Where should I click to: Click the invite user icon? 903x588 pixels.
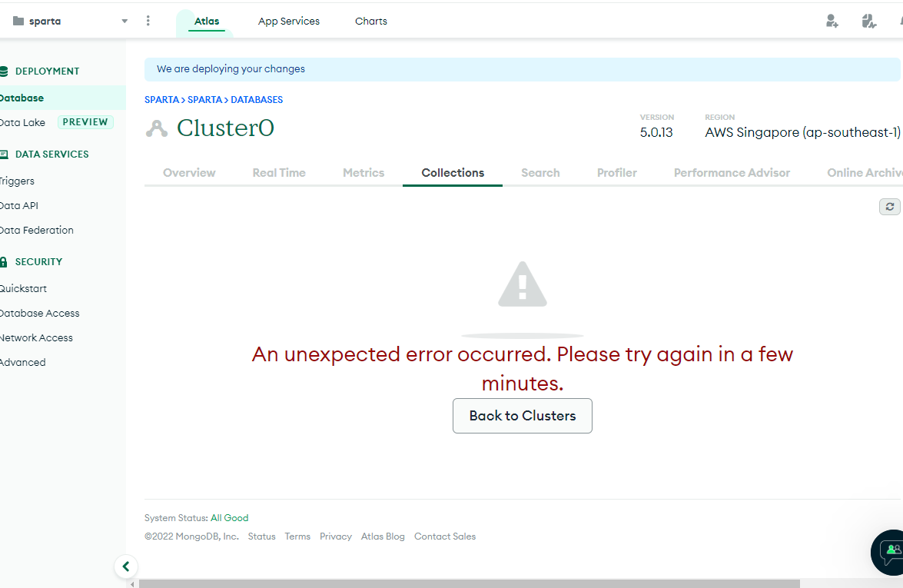pos(832,22)
